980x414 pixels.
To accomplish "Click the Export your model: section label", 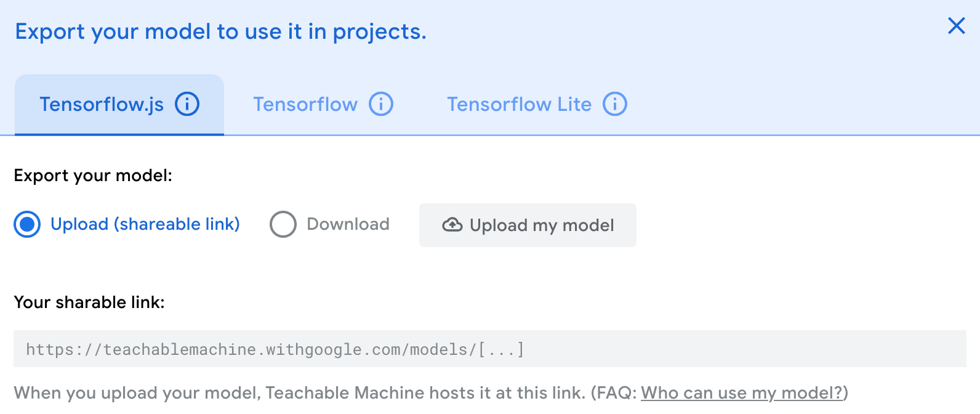I will coord(93,176).
